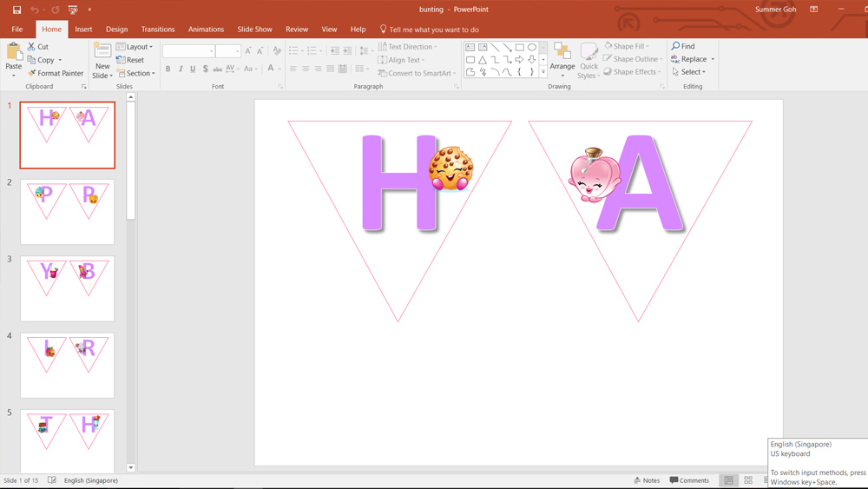The width and height of the screenshot is (868, 489).
Task: Open the Font Color A button
Action: (271, 68)
